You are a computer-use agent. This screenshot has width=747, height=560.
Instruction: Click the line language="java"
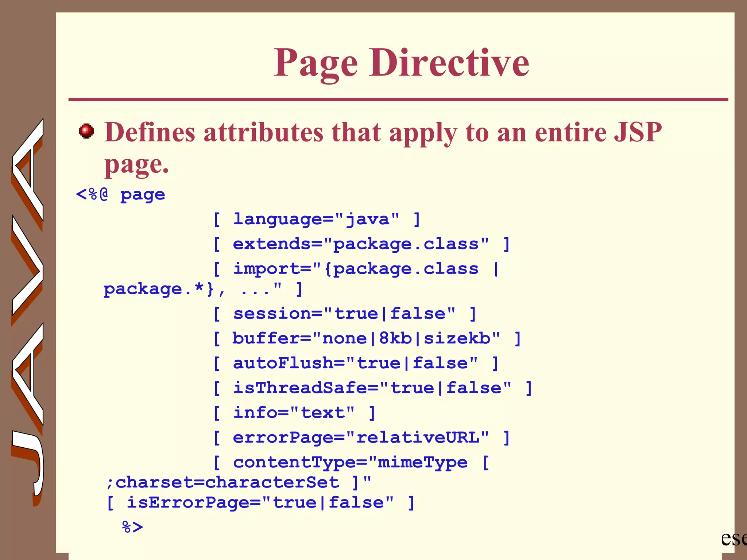[317, 219]
